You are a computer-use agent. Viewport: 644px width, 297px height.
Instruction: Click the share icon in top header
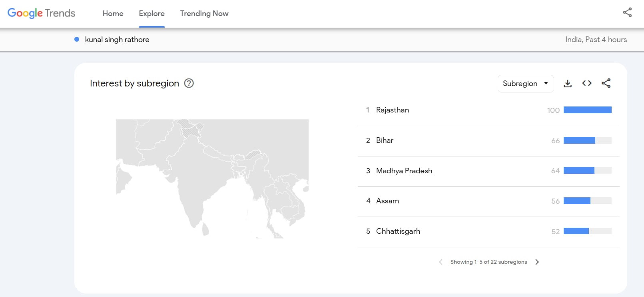[x=627, y=12]
